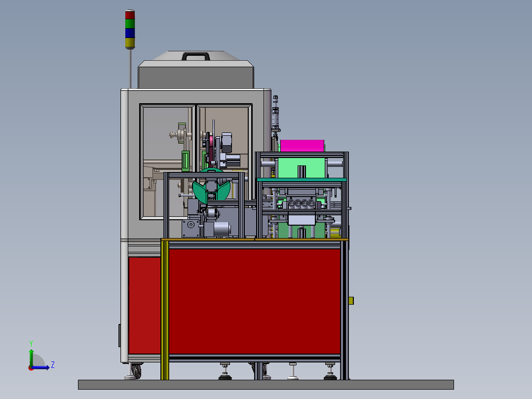532x399 pixels.
Task: Select the teal horizontal plate on the right station
Action: click(302, 180)
